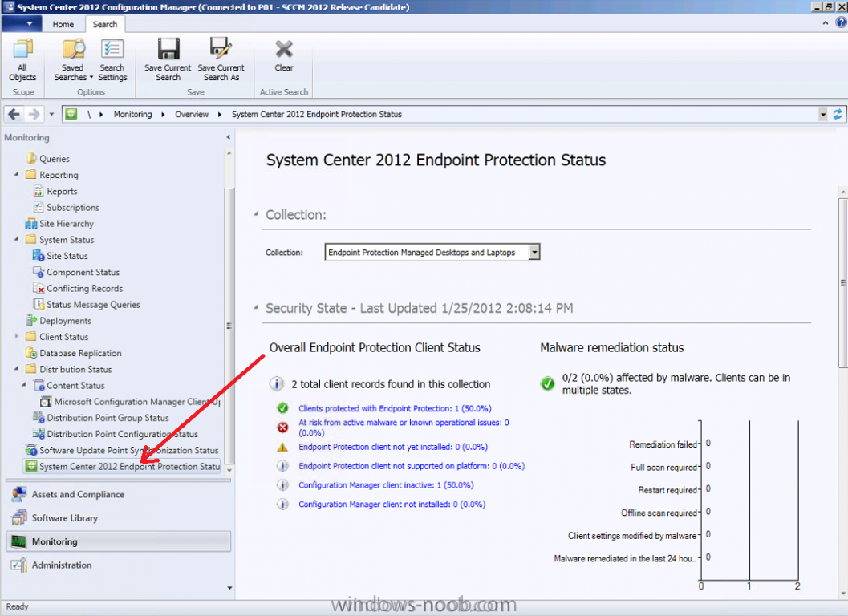Open Clients protected with Endpoint Protection link
Image resolution: width=848 pixels, height=616 pixels.
pos(395,408)
